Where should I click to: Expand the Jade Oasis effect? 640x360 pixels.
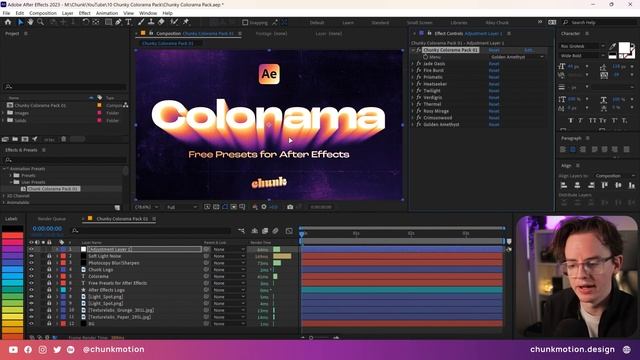pyautogui.click(x=413, y=64)
